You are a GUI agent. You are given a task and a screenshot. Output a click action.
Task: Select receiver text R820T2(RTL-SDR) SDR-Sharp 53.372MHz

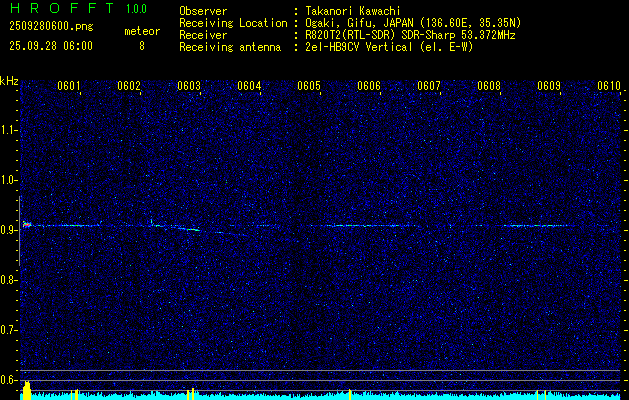coord(410,35)
